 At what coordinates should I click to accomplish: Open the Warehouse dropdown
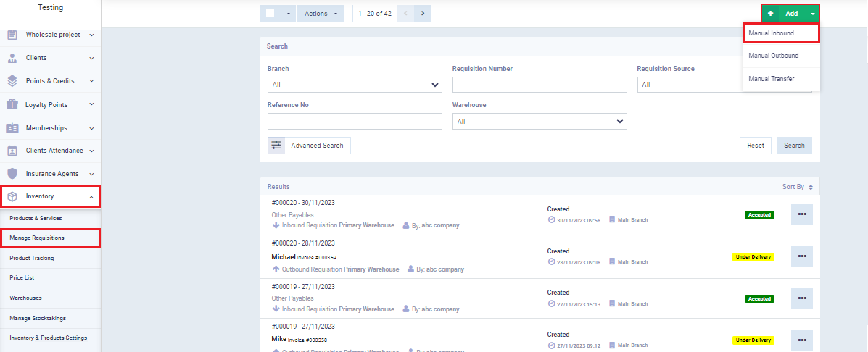point(539,122)
